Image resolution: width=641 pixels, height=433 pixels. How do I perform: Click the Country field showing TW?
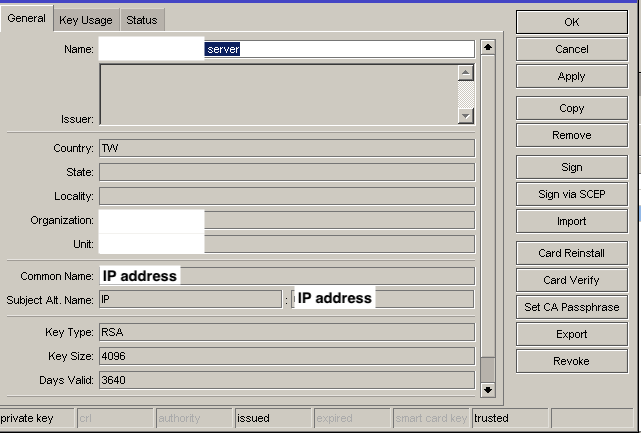287,148
